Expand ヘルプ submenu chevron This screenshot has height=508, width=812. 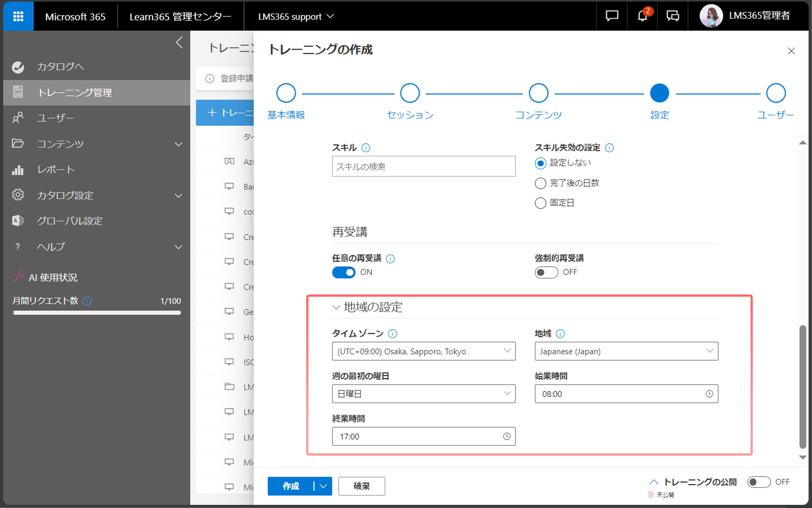coord(179,247)
